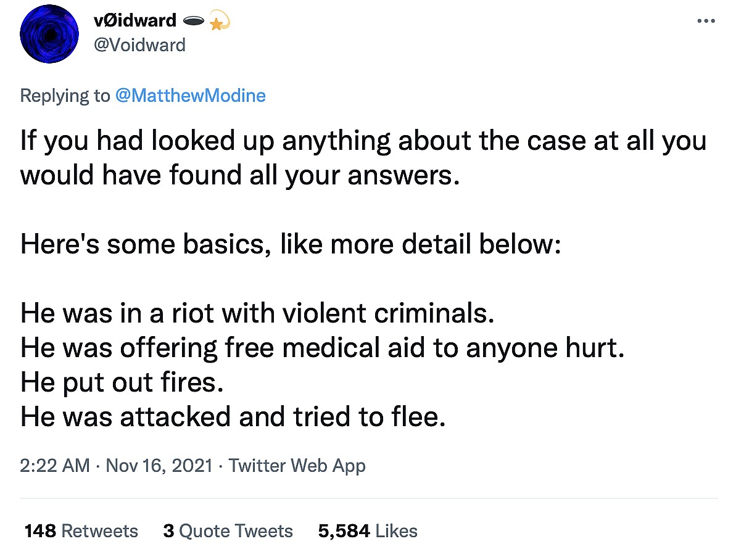Click the 2:22 AM timestamp
The image size is (736, 560).
pyautogui.click(x=55, y=465)
